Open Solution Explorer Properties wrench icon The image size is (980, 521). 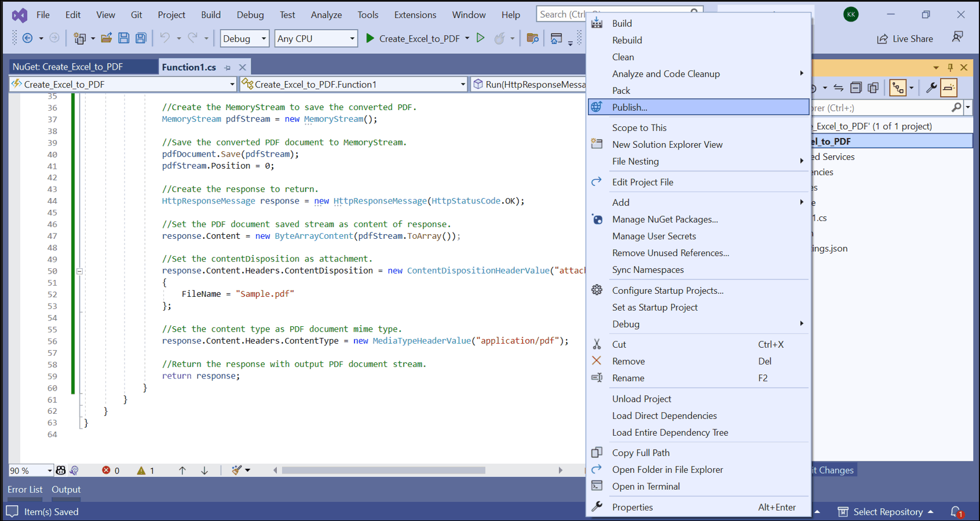tap(931, 88)
